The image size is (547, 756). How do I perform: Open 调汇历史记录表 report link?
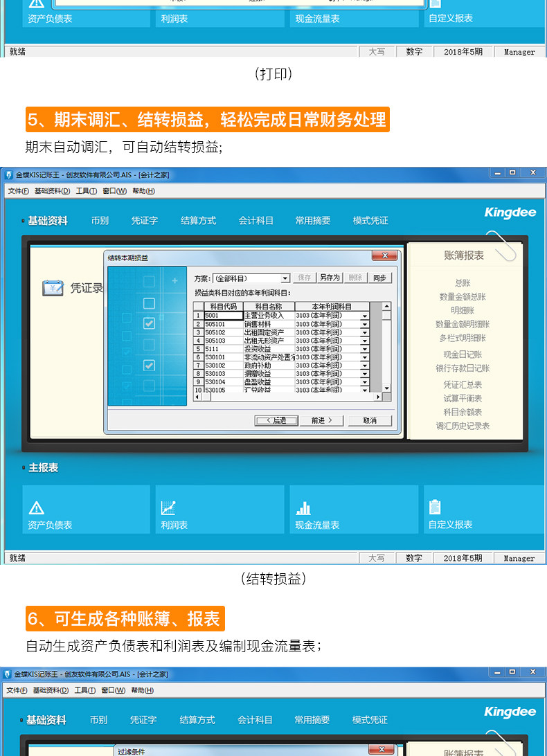click(x=463, y=426)
